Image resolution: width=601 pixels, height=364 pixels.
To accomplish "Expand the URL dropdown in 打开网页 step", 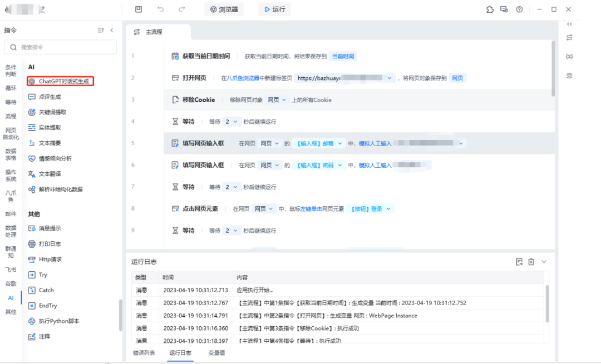I will coord(390,78).
